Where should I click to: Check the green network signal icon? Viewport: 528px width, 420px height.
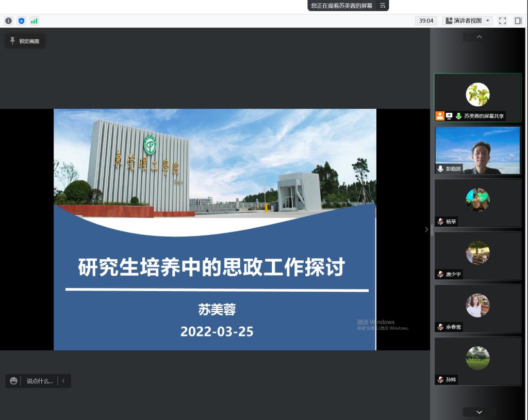34,21
